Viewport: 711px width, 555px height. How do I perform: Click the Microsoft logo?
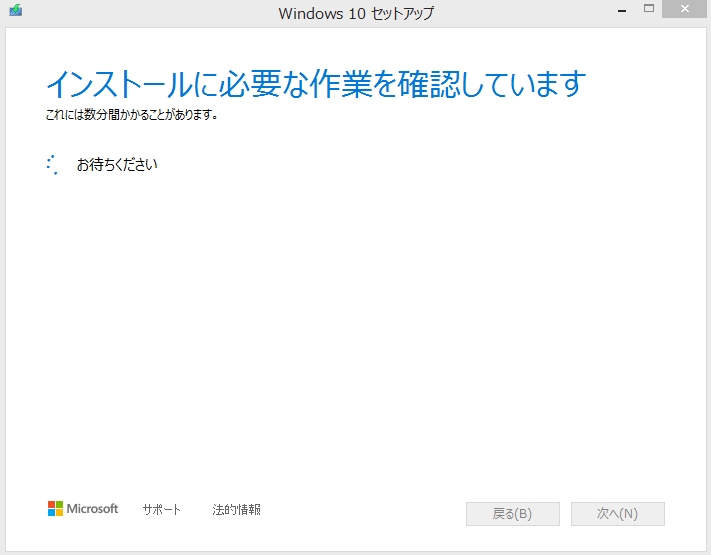point(83,509)
